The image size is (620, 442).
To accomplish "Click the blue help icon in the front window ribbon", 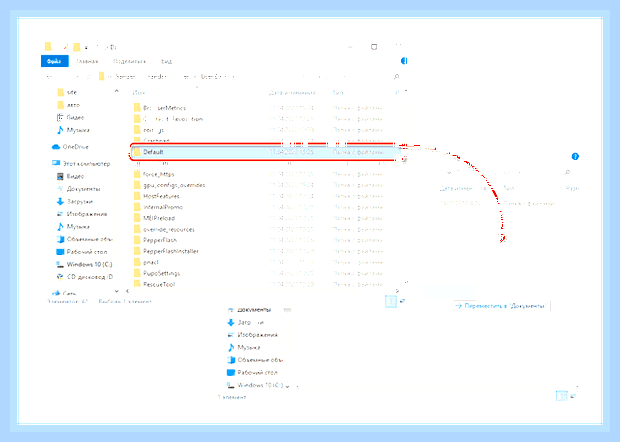I will [x=404, y=61].
